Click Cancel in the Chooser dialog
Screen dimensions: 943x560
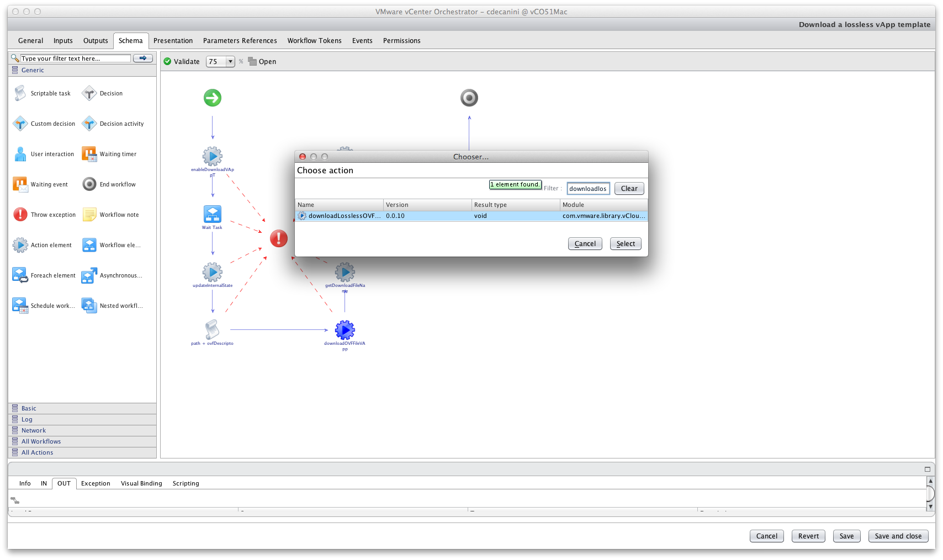[585, 244]
